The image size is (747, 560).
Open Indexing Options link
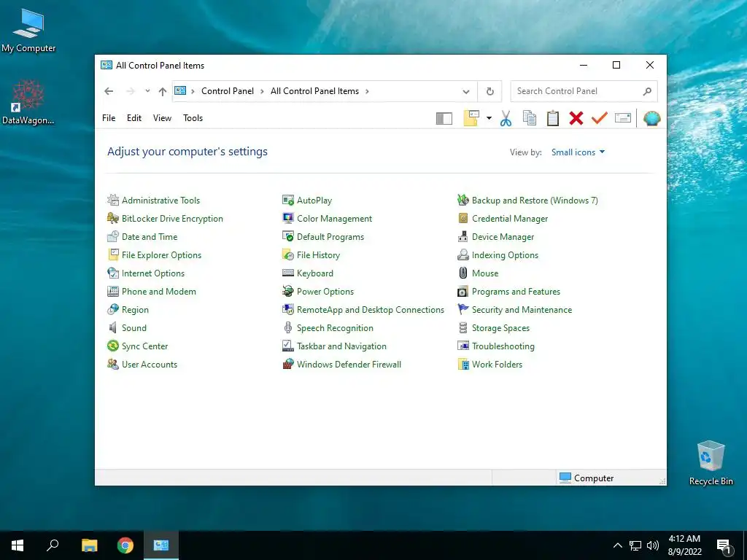pos(505,254)
